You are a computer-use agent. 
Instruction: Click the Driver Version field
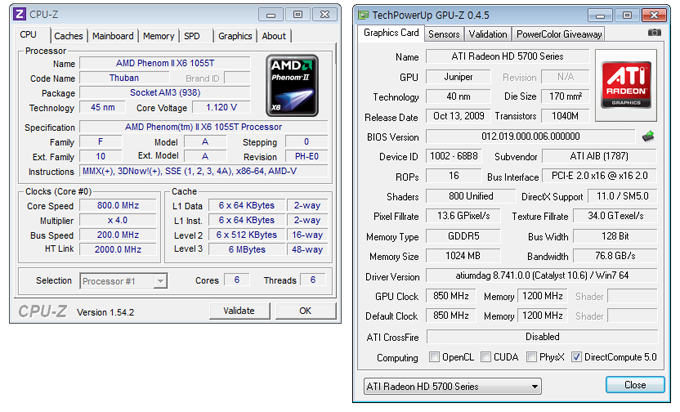542,275
